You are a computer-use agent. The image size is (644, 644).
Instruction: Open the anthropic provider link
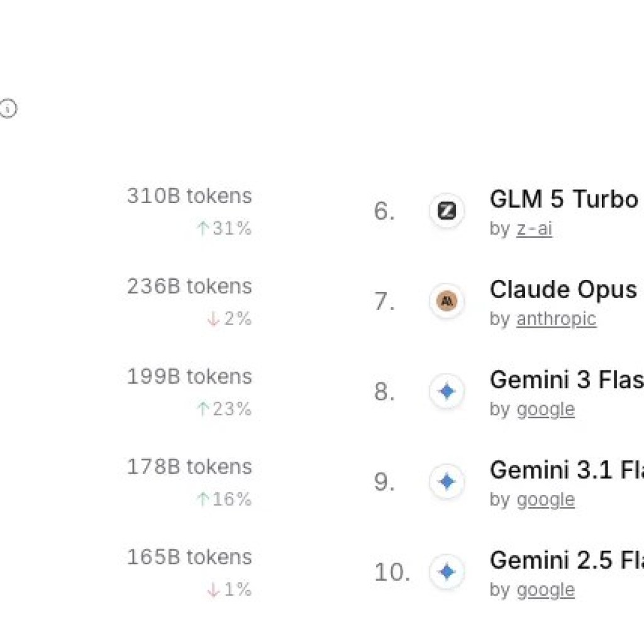tap(556, 319)
